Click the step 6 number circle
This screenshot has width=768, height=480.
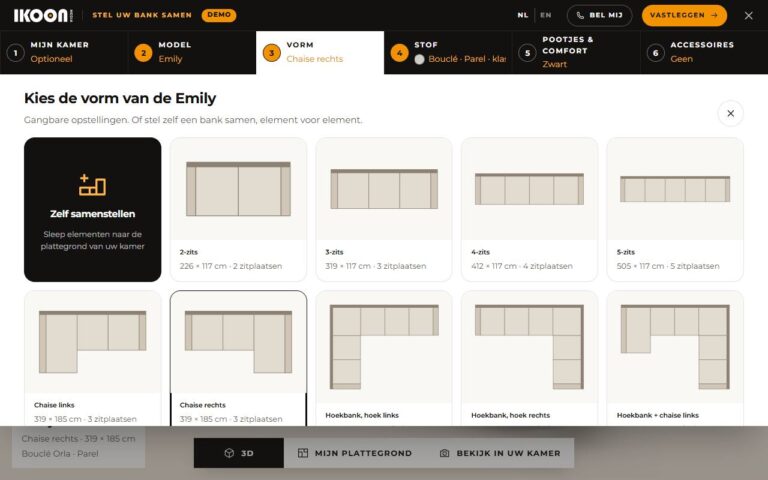coord(655,53)
